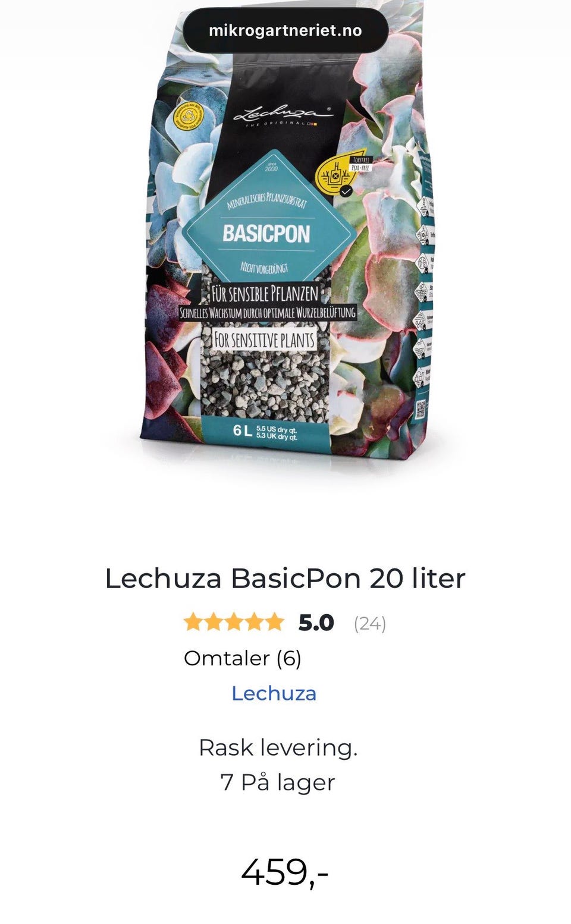Viewport: 571px width, 924px height.
Task: Click the Lechuza script logo on the bag
Action: click(x=283, y=114)
